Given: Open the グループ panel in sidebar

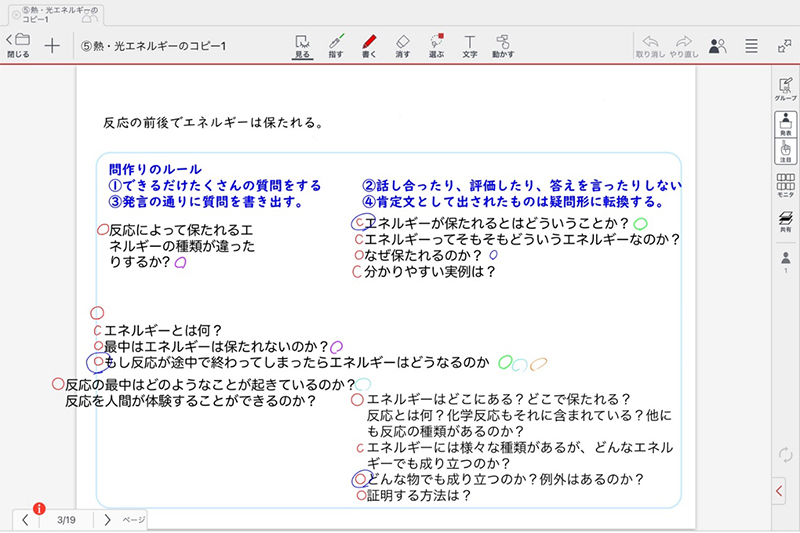Looking at the screenshot, I should [785, 90].
